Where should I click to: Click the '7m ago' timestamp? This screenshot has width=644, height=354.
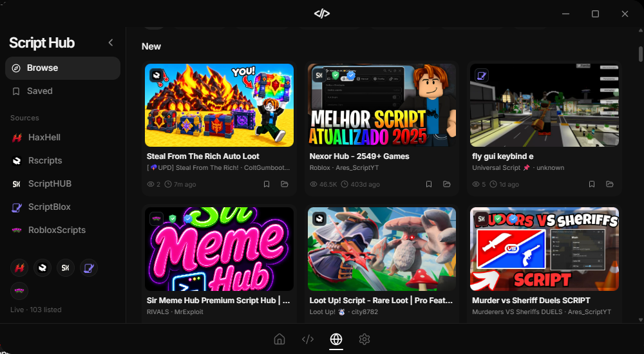pos(180,184)
